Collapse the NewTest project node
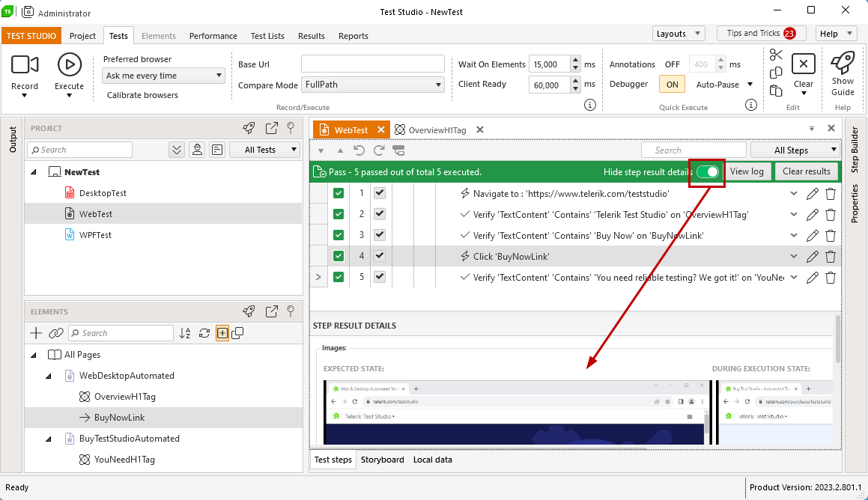The width and height of the screenshot is (868, 500). tap(34, 172)
